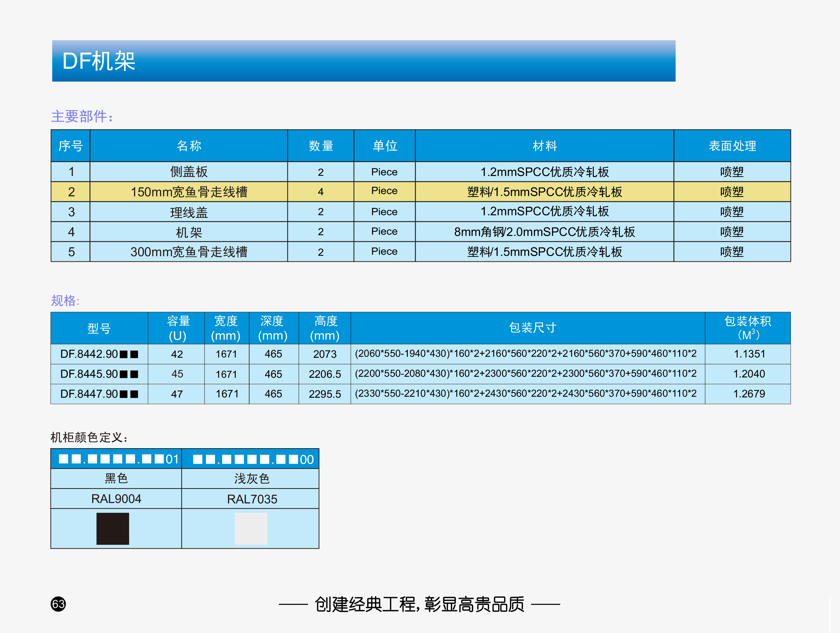This screenshot has width=840, height=633.
Task: Click the 容量 (U) column header
Action: (x=176, y=328)
